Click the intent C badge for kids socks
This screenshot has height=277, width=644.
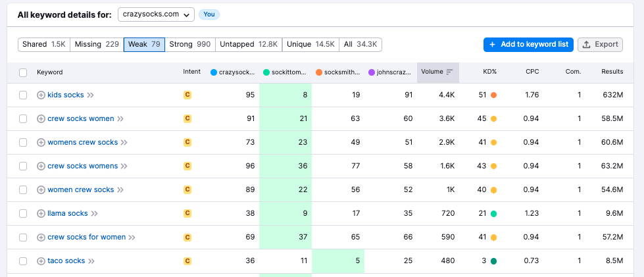coord(187,95)
